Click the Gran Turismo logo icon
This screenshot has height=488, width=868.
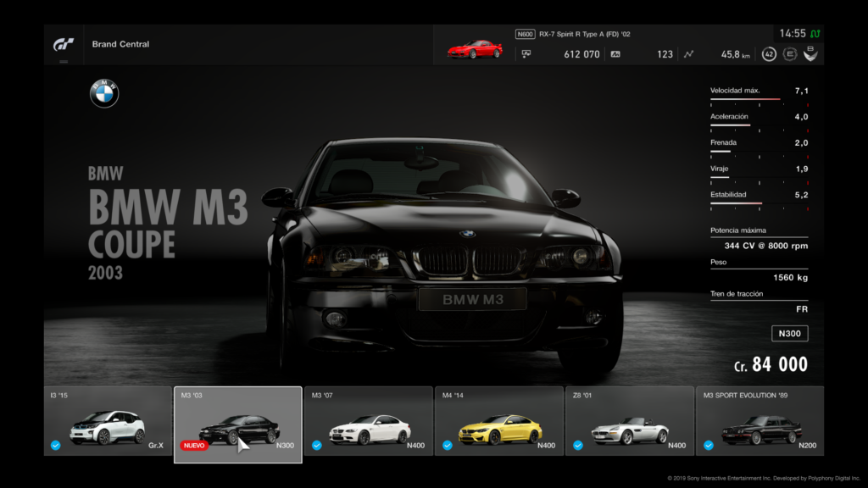click(x=64, y=44)
